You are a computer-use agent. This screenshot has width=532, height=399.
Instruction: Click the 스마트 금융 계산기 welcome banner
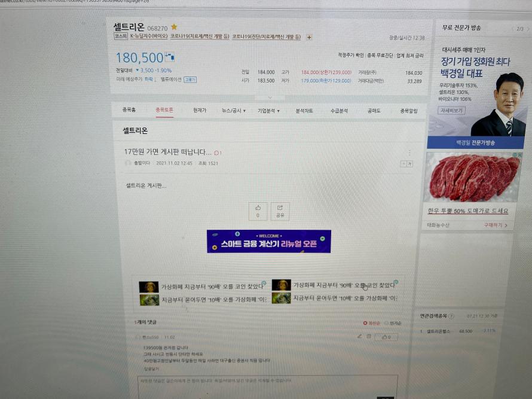(269, 242)
